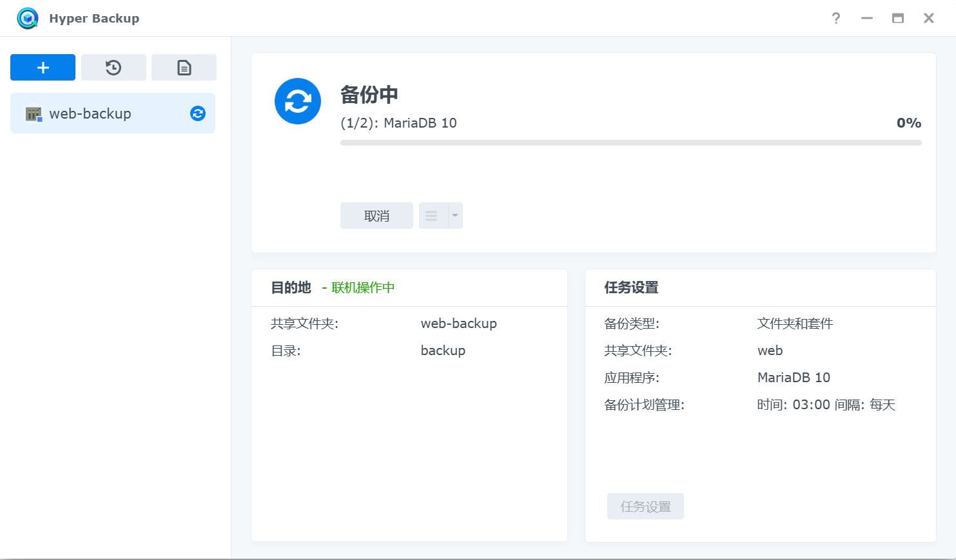The height and width of the screenshot is (560, 956).
Task: Create a new backup task with plus button
Action: pos(43,67)
